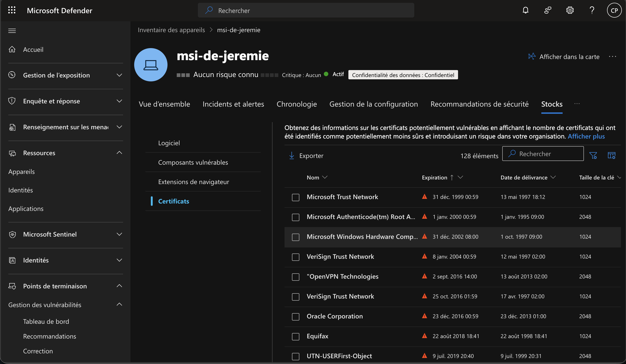
Task: Click the Confidentialité des données tag
Action: (403, 75)
